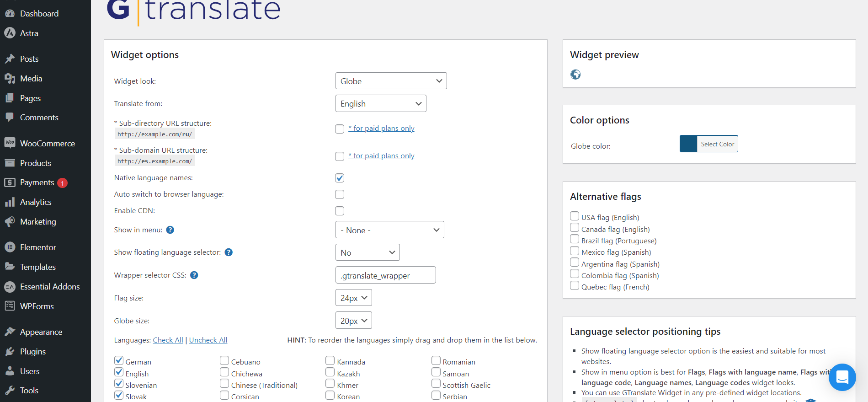868x402 pixels.
Task: Check the Quebec flag (French) option
Action: pos(575,285)
